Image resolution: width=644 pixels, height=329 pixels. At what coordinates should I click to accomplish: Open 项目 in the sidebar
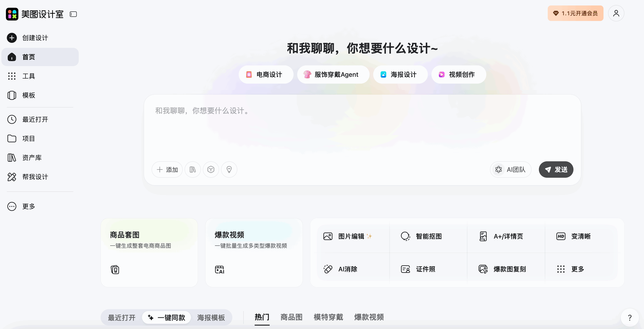[40, 139]
